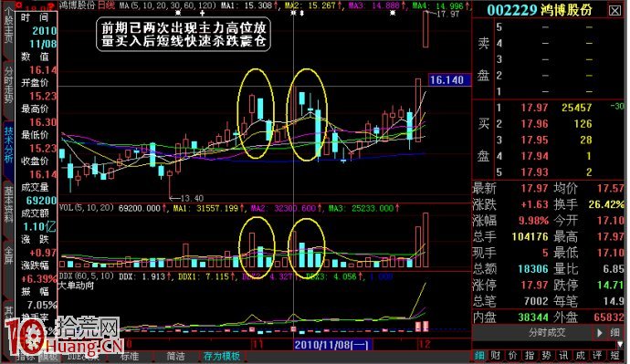The height and width of the screenshot is (364, 630).
Task: Open the 基本资料 sidebar tab
Action: pyautogui.click(x=7, y=203)
